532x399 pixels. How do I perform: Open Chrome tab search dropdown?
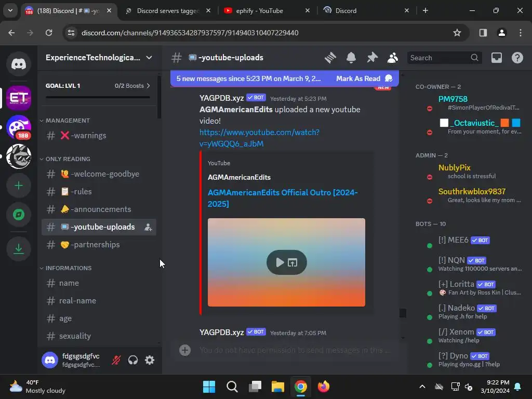tap(10, 10)
